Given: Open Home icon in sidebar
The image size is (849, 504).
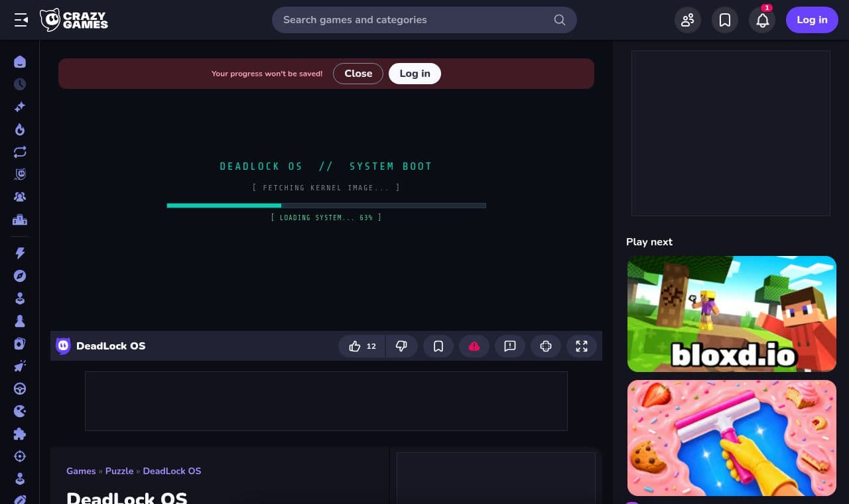Looking at the screenshot, I should (x=20, y=62).
